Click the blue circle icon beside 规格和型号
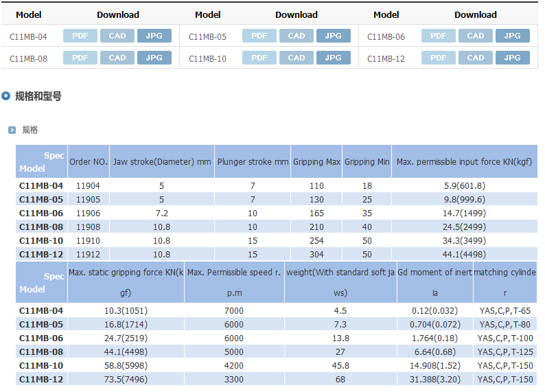This screenshot has width=545, height=392. click(6, 96)
